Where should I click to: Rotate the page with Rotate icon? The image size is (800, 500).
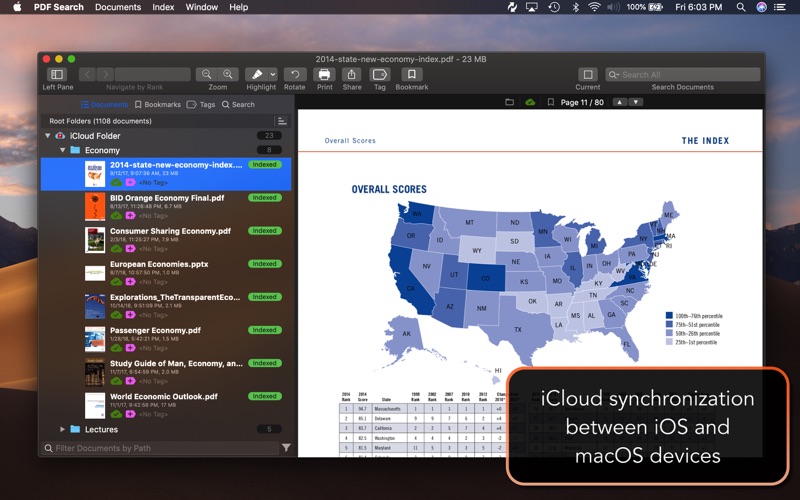pyautogui.click(x=295, y=74)
